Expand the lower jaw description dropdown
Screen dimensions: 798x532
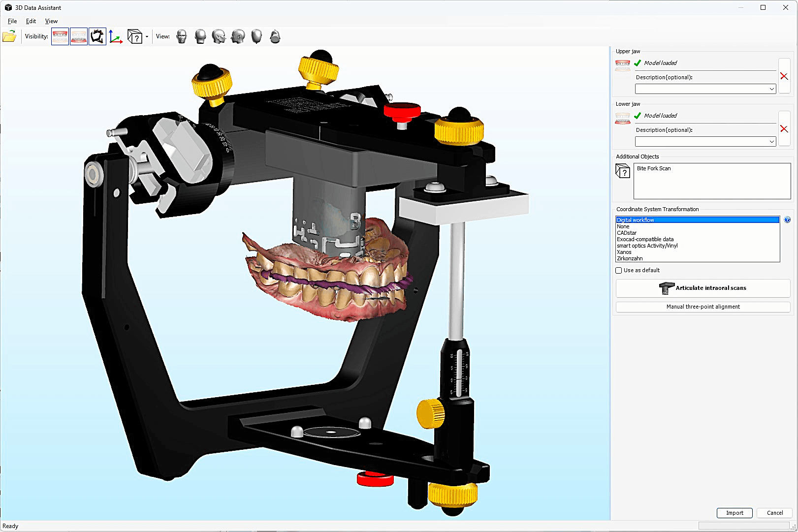[x=771, y=142]
